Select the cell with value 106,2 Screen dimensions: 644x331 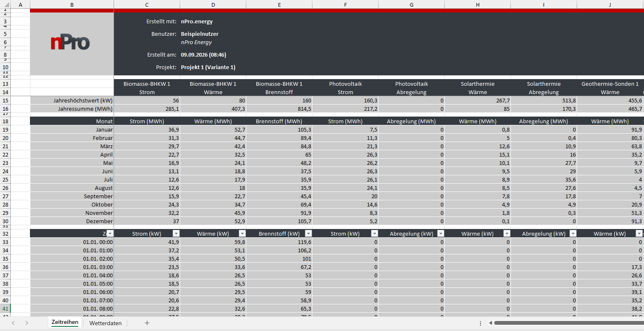point(279,250)
